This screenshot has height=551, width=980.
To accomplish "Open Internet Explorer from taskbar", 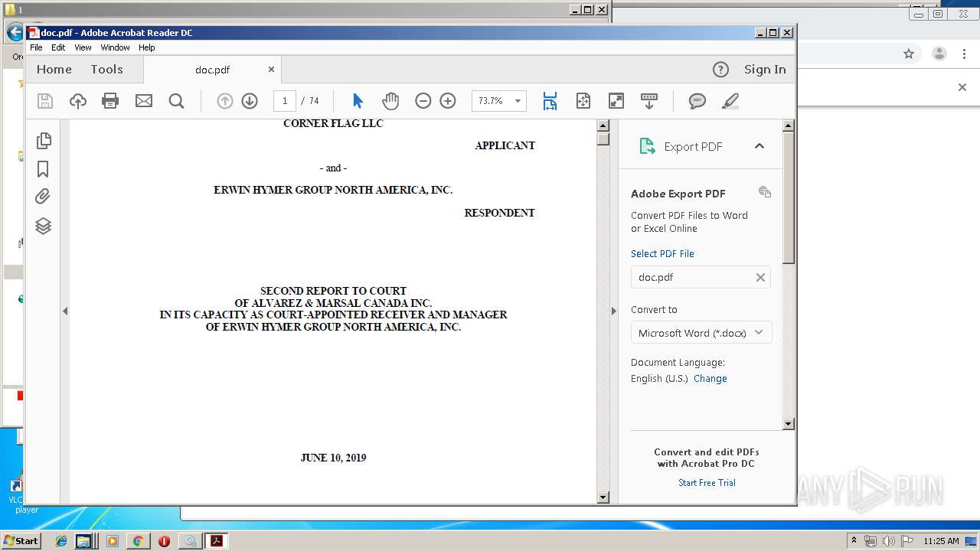I will click(x=61, y=541).
